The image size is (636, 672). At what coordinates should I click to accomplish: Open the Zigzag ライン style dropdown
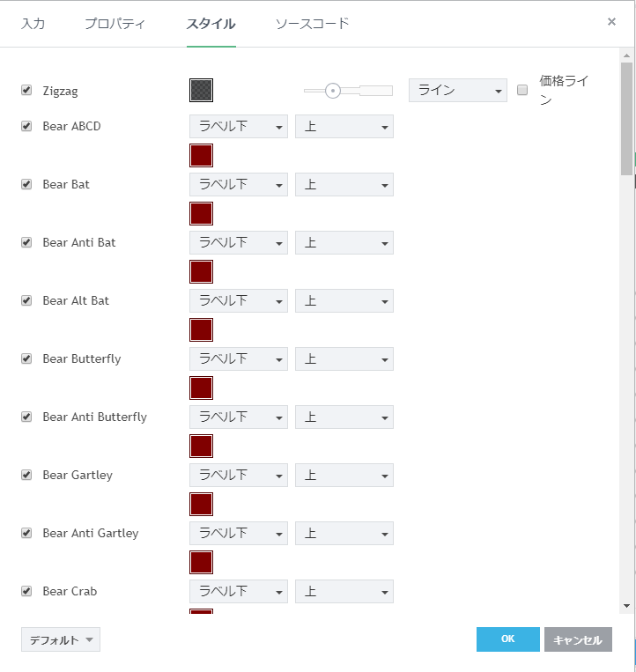pos(457,91)
